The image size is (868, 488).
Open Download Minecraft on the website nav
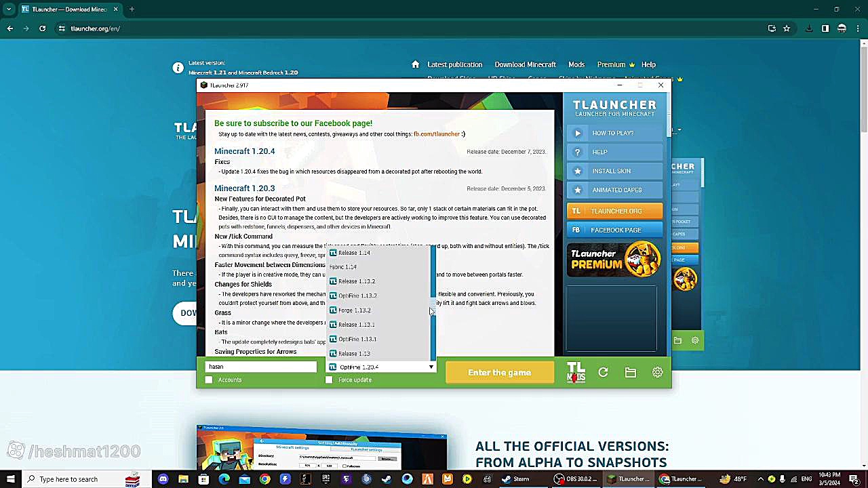click(525, 64)
